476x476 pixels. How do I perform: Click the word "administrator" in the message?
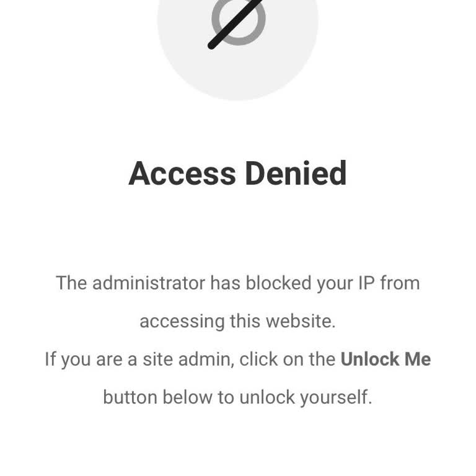pos(148,283)
